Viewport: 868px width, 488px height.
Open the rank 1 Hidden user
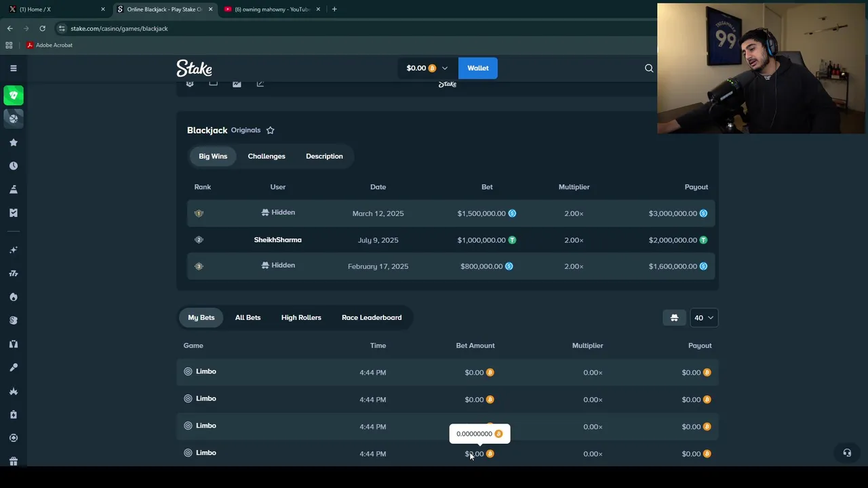[x=278, y=213]
